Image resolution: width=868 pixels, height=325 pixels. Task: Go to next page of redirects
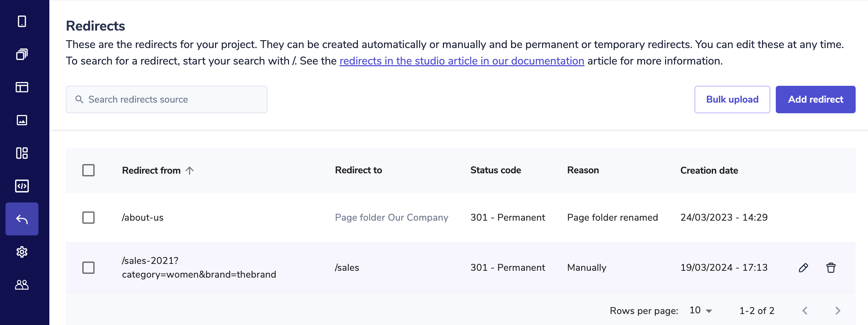(x=837, y=311)
